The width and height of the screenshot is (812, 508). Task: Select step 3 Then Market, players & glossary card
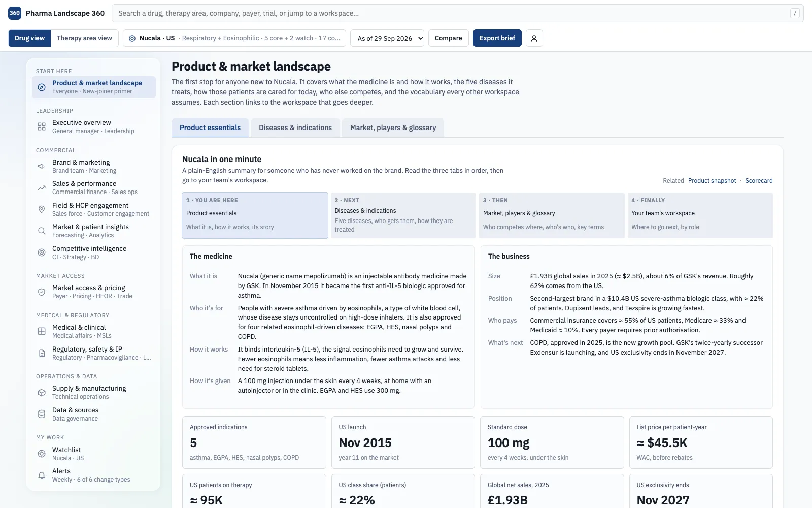pyautogui.click(x=552, y=215)
